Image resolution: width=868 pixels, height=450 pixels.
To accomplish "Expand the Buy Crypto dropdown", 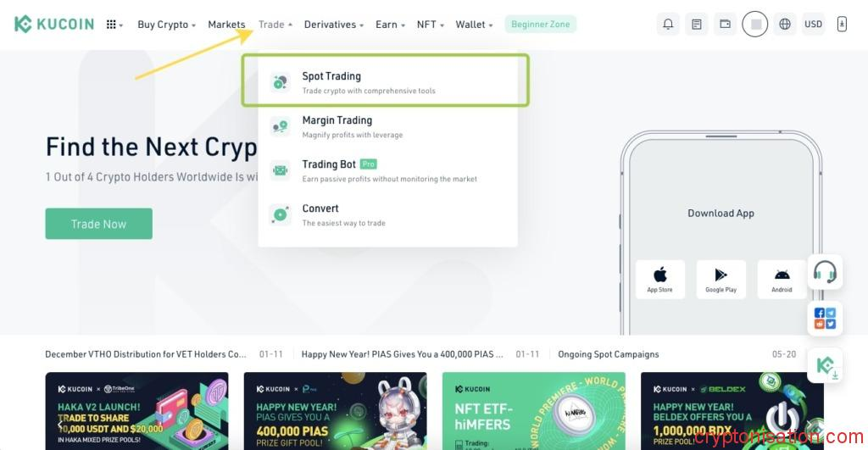I will [166, 25].
